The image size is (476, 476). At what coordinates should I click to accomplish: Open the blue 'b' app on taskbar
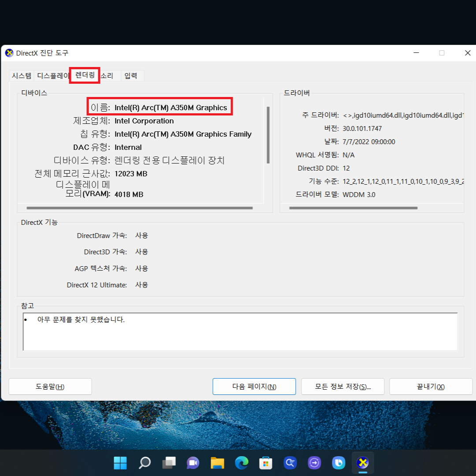pos(338,463)
